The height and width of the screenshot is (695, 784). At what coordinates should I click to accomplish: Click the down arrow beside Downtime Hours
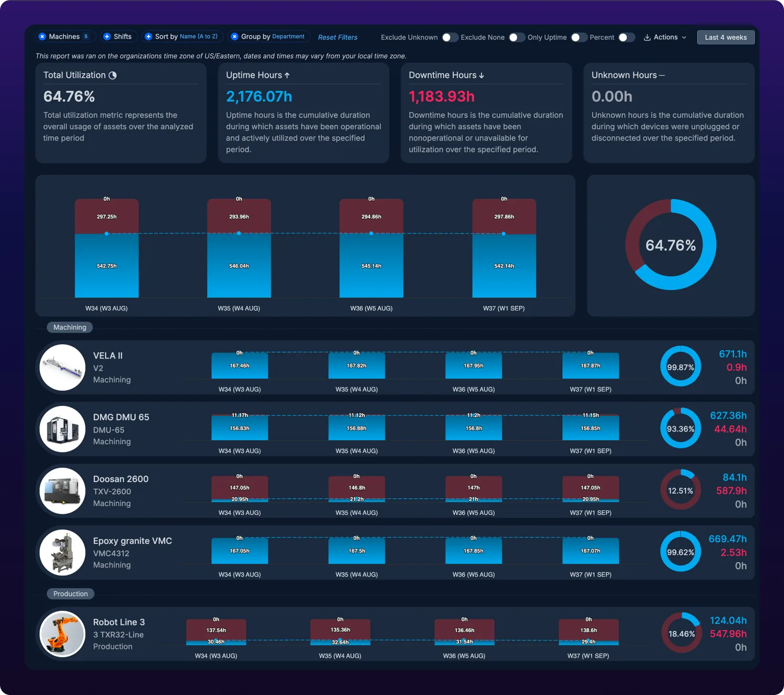(x=481, y=75)
